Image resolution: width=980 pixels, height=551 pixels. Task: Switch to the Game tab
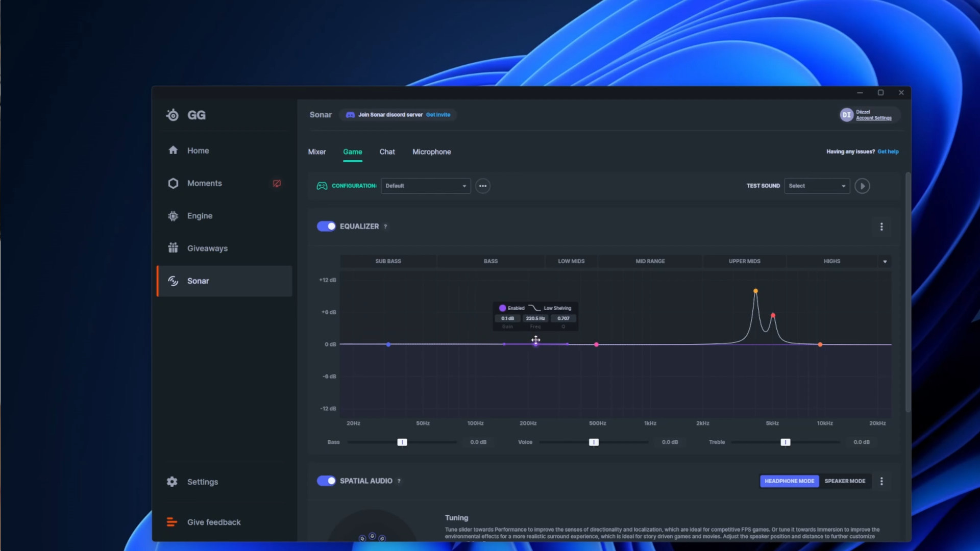click(x=353, y=152)
